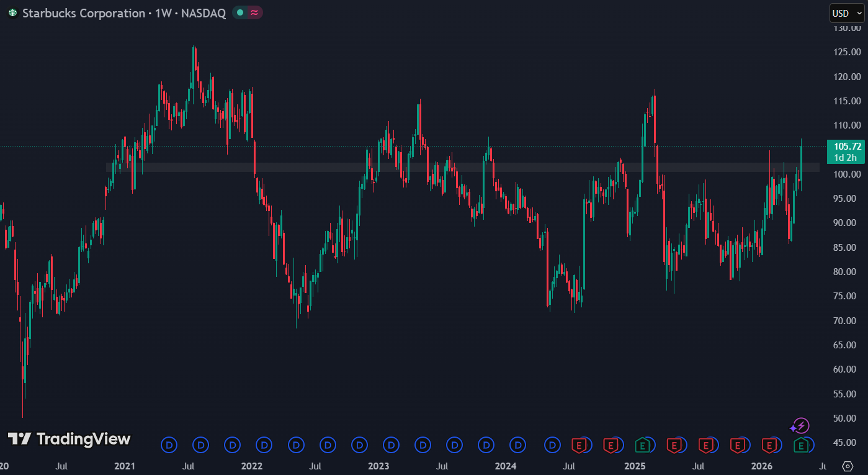868x475 pixels.
Task: Click the 2026 time axis label
Action: click(x=761, y=466)
